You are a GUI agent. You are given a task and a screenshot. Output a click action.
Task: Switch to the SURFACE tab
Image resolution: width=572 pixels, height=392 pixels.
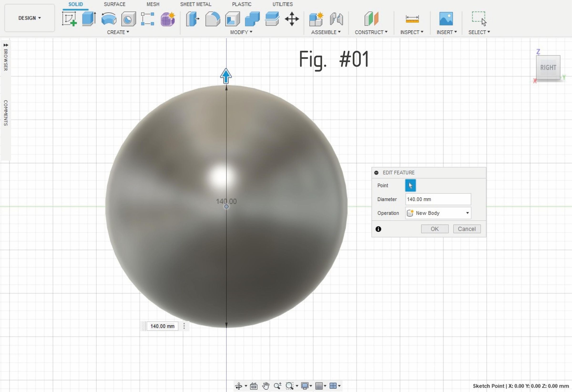click(114, 4)
